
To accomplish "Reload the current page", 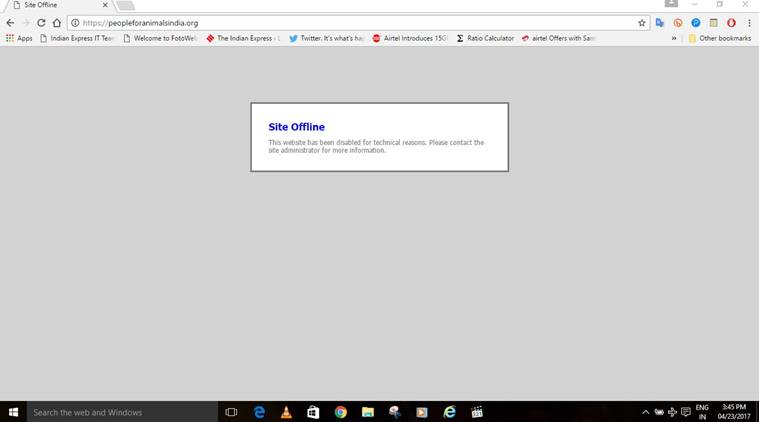I will click(x=41, y=23).
